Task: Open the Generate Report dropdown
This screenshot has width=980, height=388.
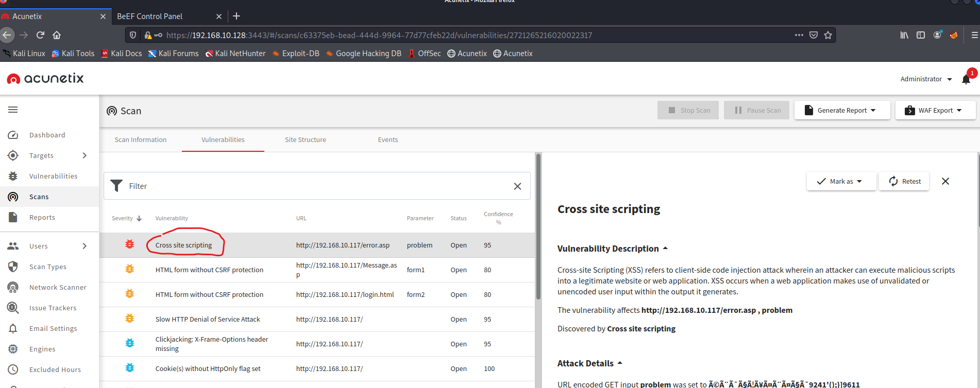Action: (842, 110)
